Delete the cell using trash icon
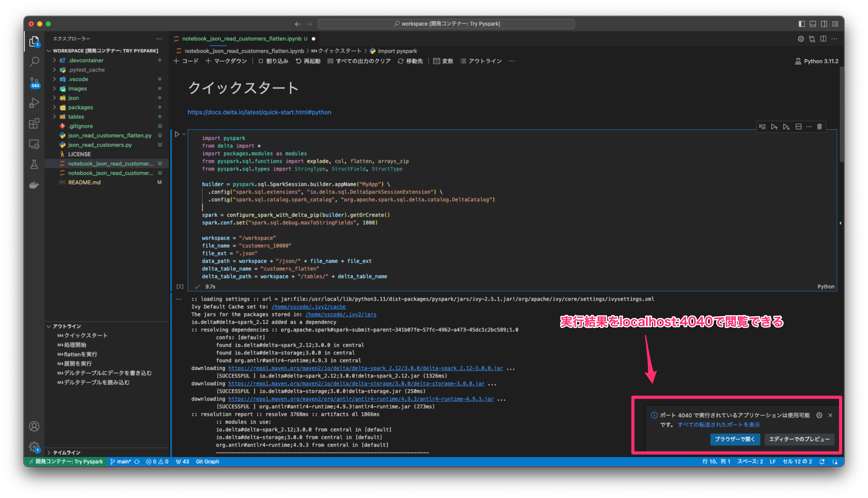 tap(819, 127)
